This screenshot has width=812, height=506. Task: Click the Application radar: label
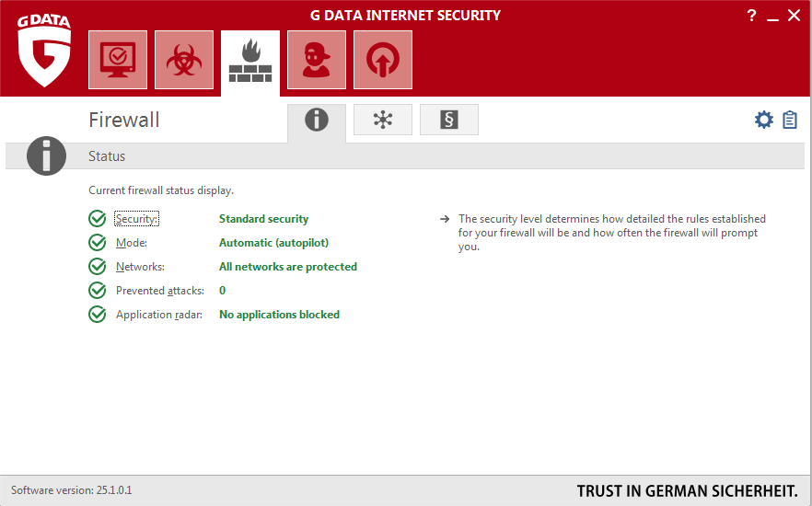[x=159, y=315]
